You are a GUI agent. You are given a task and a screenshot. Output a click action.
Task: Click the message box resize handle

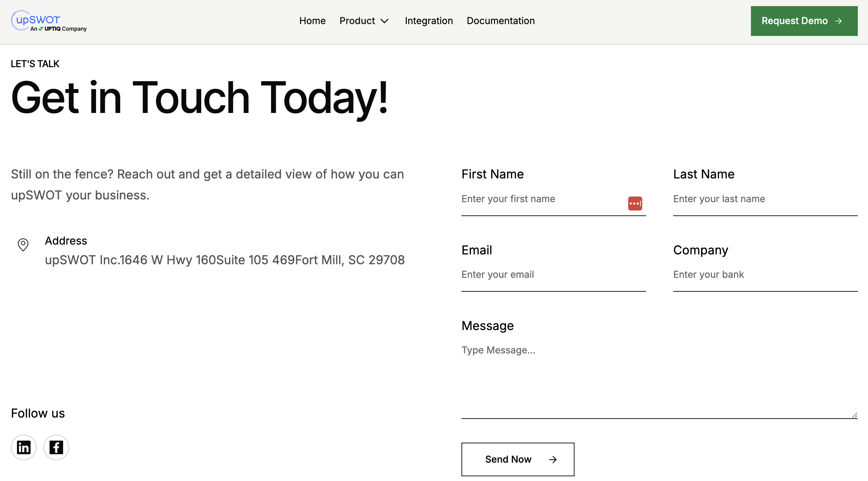(x=854, y=415)
